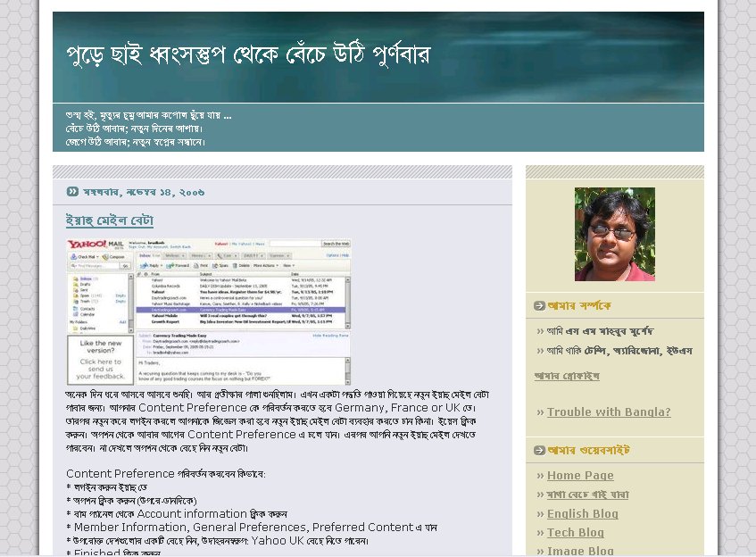The image size is (756, 557).
Task: Go to the Home Page link
Action: click(580, 476)
